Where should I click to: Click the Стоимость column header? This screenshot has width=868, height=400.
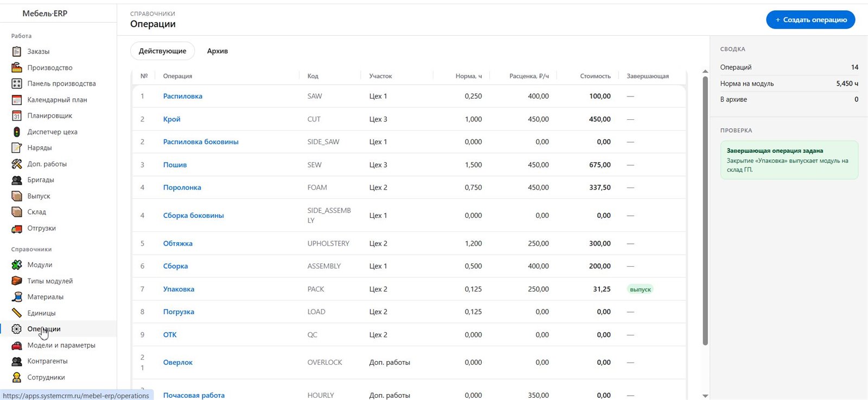click(x=595, y=76)
